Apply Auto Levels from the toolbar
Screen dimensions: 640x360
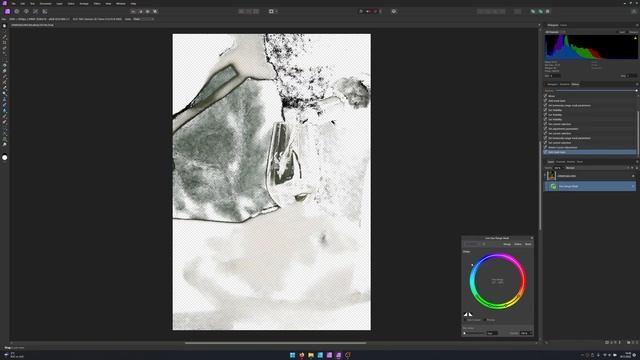pos(133,11)
